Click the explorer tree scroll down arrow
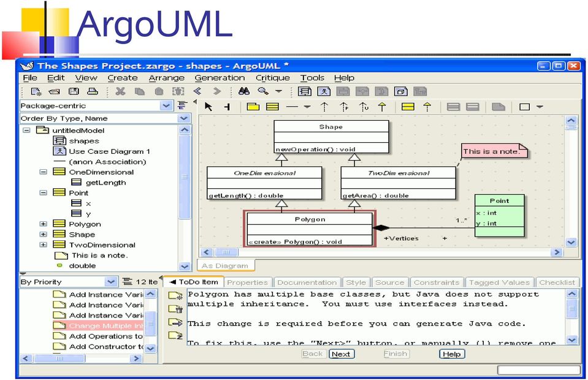588x380 pixels. [185, 266]
